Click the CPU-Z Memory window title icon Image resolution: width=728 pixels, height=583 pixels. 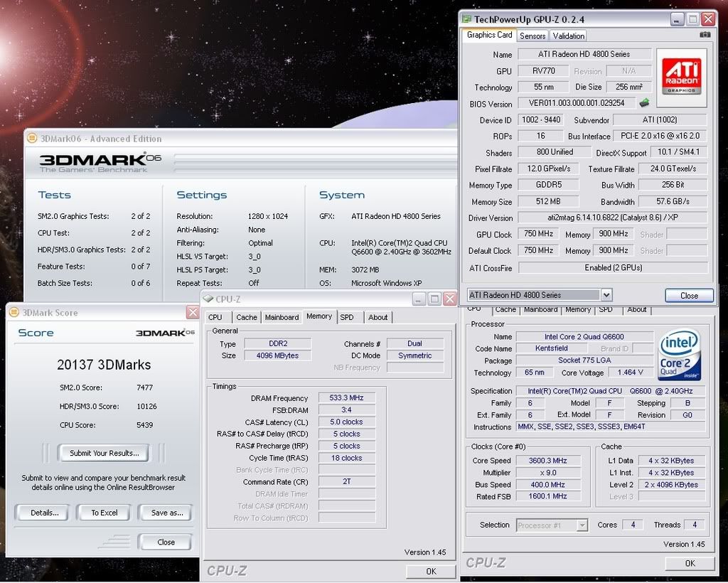point(208,299)
